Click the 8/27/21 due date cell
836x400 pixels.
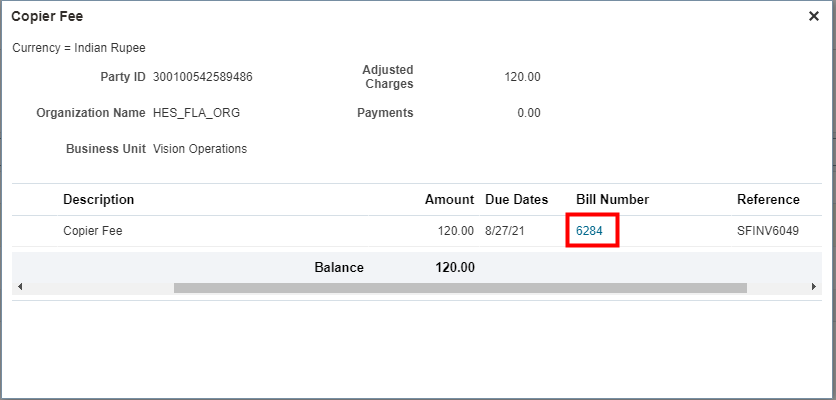pos(507,231)
